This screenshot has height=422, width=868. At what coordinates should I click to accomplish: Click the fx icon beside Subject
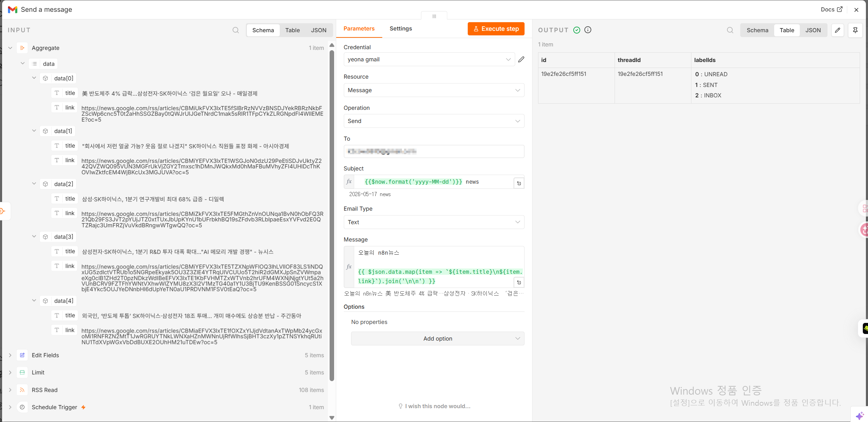(x=349, y=182)
